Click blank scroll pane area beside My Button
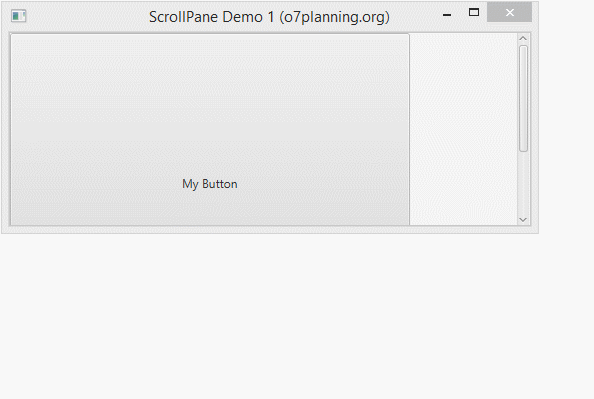Screen dimensions: 594x399 pos(463,130)
